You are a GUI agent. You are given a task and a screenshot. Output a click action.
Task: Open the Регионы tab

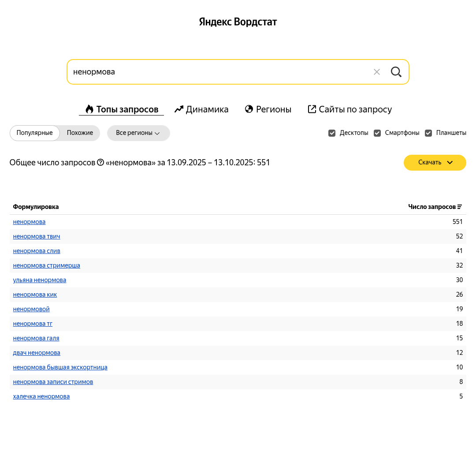[268, 109]
